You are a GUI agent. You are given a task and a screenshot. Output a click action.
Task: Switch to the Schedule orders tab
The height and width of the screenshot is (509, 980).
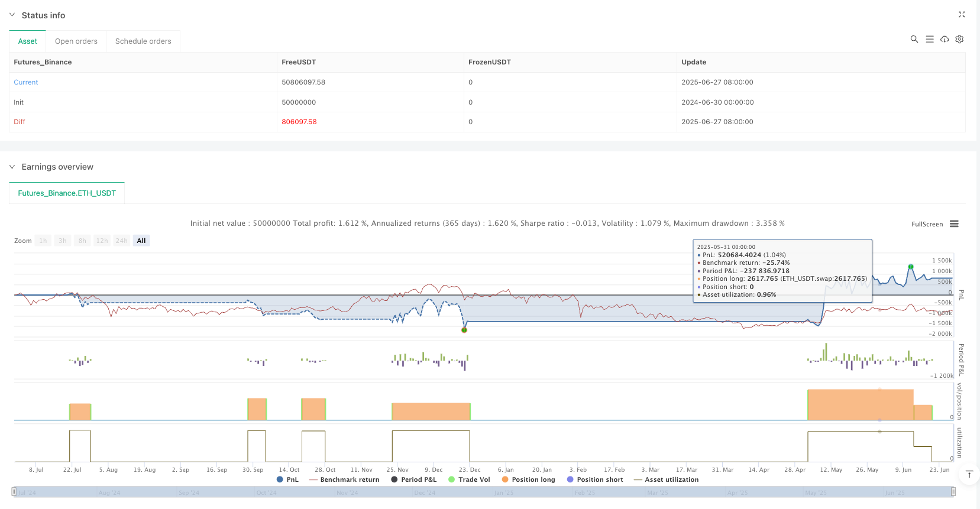click(x=143, y=41)
